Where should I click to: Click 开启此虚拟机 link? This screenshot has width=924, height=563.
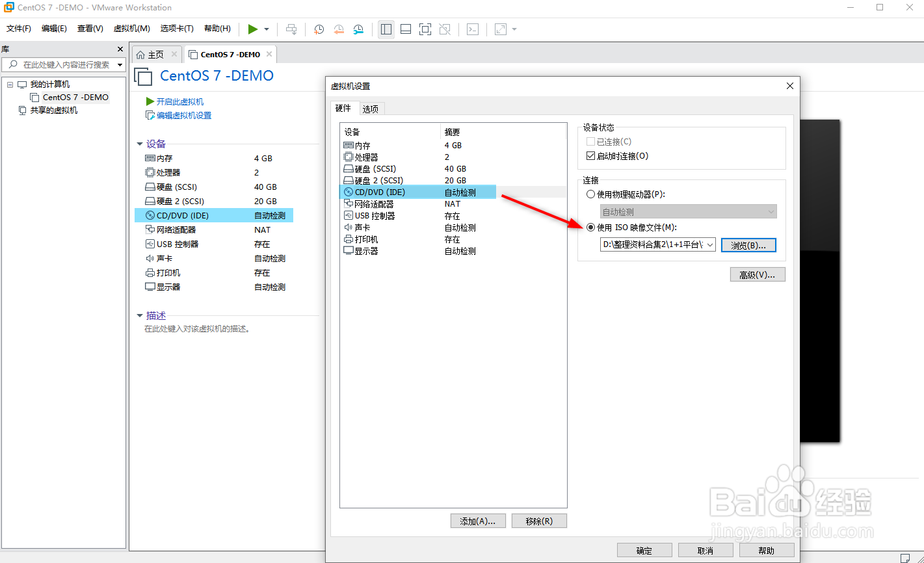[179, 102]
